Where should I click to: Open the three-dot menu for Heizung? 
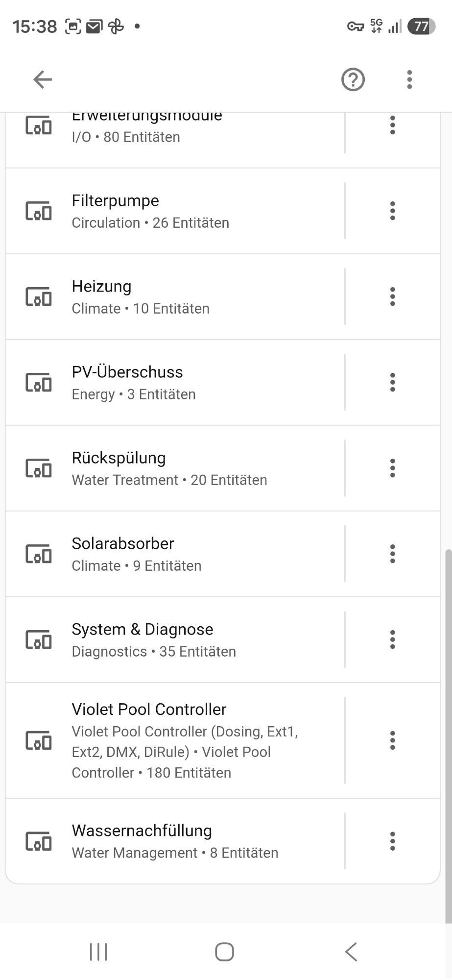coord(392,296)
